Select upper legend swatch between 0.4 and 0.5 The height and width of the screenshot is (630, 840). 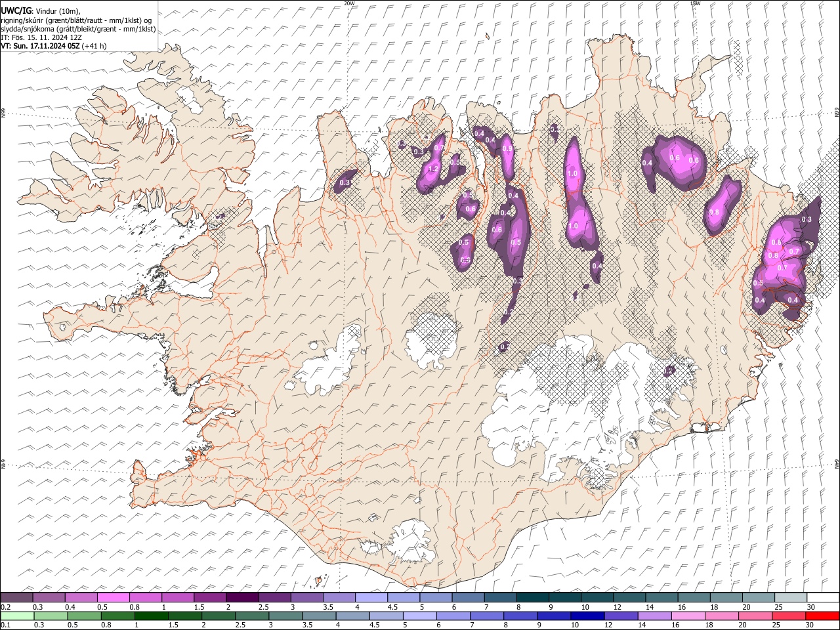(x=81, y=597)
